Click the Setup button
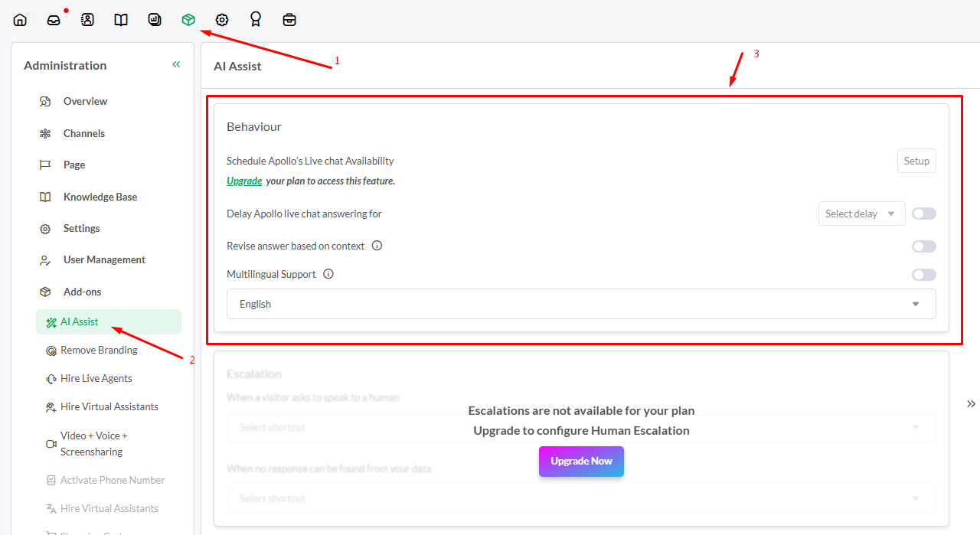 point(916,161)
